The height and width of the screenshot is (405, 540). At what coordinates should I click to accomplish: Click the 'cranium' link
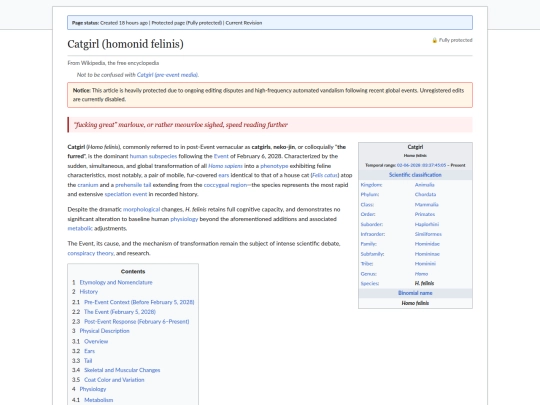[x=88, y=185]
